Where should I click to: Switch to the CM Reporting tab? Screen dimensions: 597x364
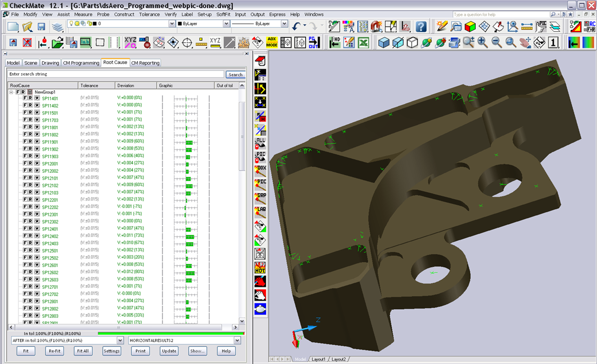tap(145, 63)
